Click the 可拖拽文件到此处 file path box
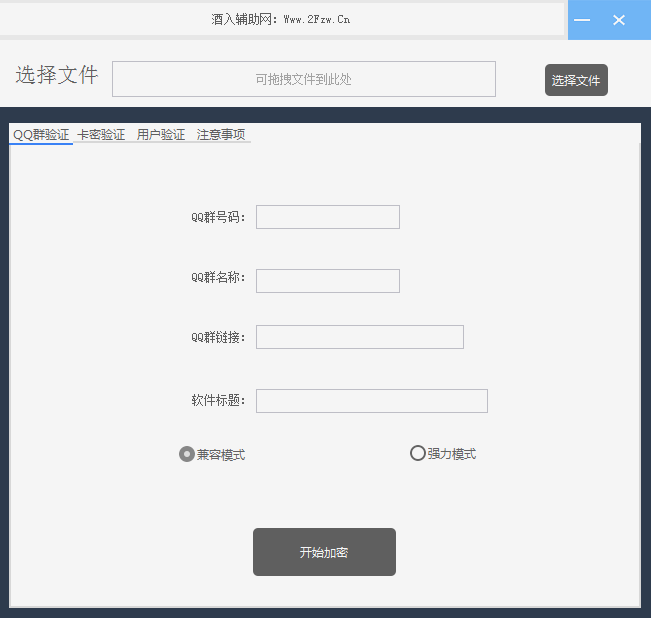Image resolution: width=651 pixels, height=618 pixels. (x=304, y=79)
